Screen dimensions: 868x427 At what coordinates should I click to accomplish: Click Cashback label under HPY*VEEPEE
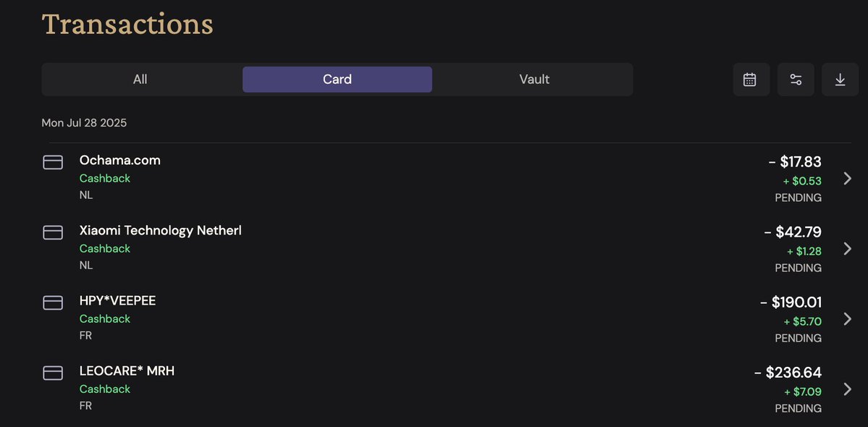[x=105, y=318]
